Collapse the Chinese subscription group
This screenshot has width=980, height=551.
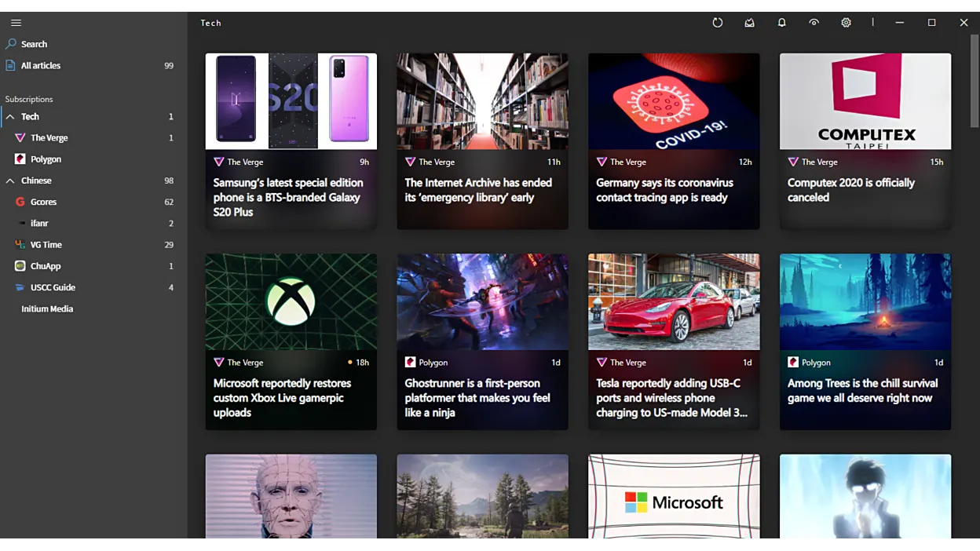[10, 181]
